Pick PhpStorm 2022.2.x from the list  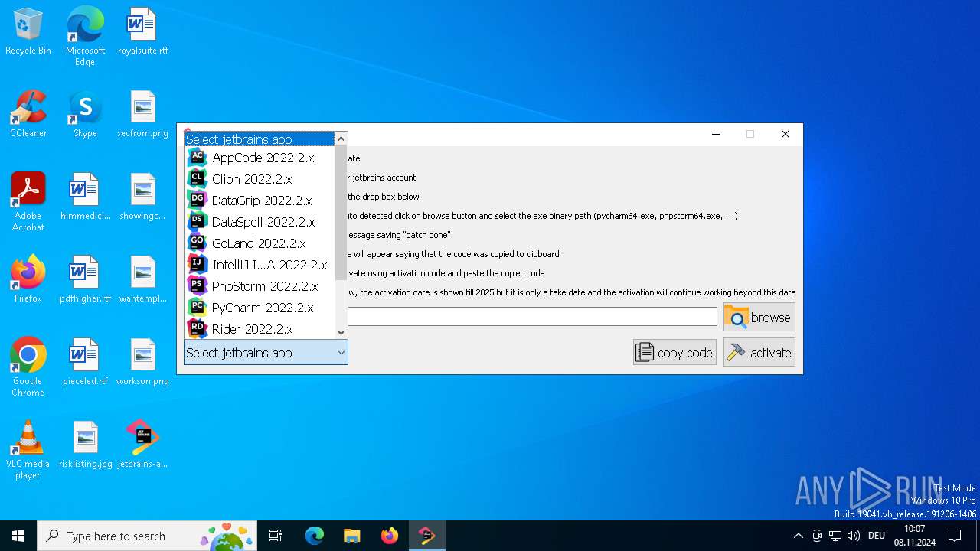tap(260, 286)
